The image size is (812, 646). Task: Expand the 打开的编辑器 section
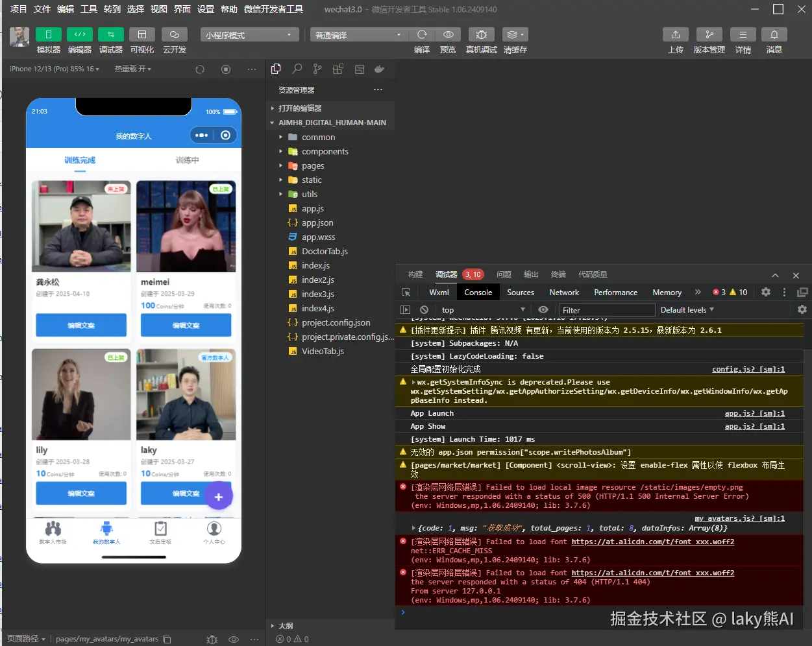click(x=330, y=108)
